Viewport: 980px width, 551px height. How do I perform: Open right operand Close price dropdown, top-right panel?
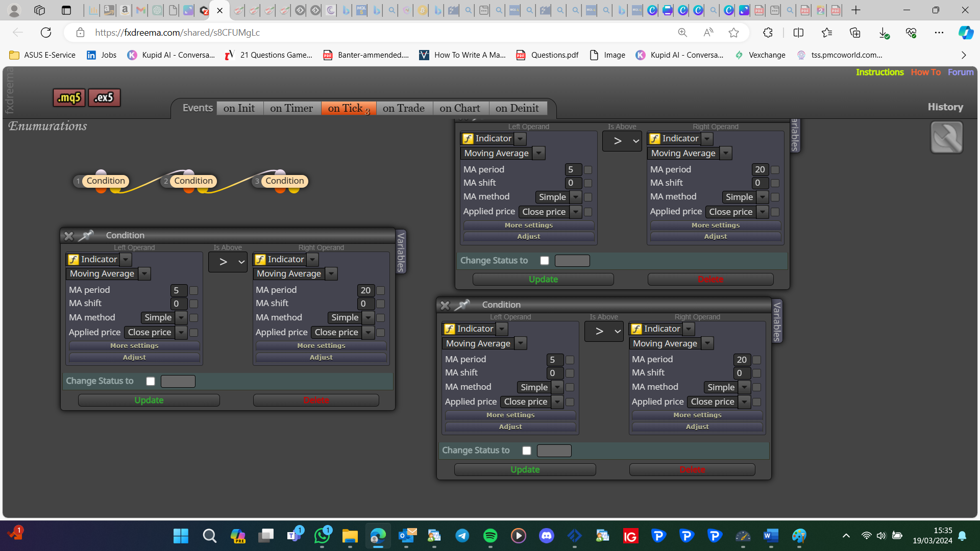pos(763,212)
